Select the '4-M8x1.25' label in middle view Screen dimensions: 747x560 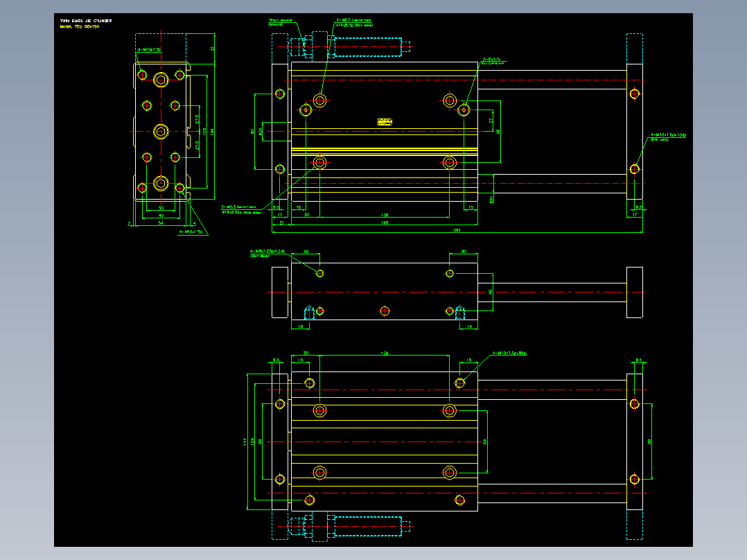coord(267,251)
